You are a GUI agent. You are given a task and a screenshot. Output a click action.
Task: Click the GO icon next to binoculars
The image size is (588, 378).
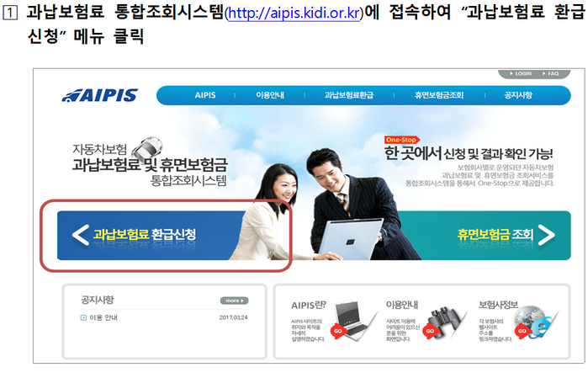(430, 331)
